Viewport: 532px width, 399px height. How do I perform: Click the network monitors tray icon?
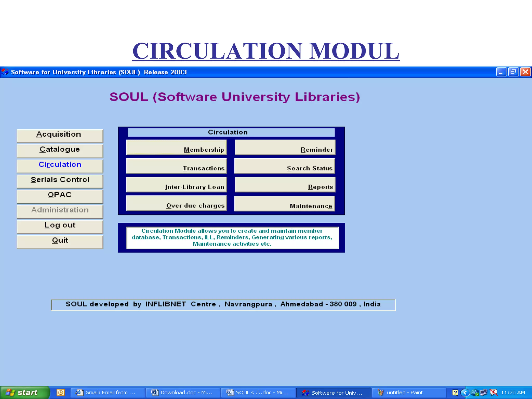pyautogui.click(x=484, y=393)
